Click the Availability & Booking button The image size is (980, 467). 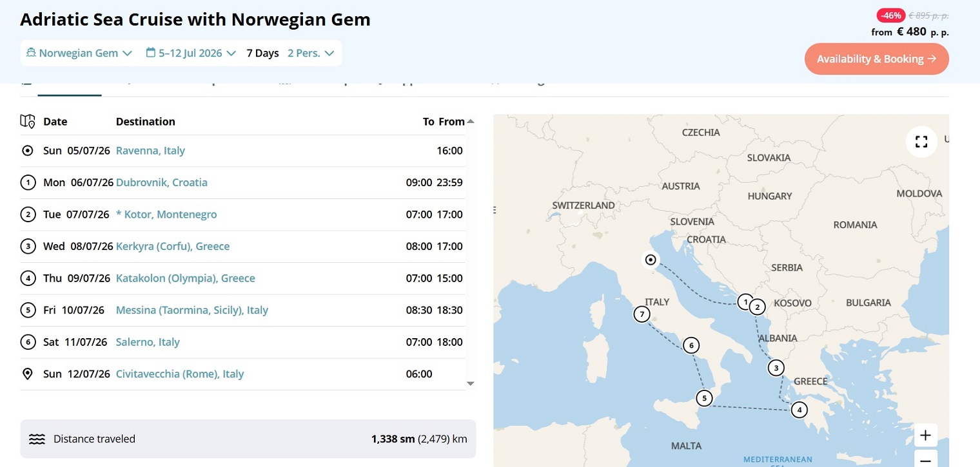click(x=876, y=59)
